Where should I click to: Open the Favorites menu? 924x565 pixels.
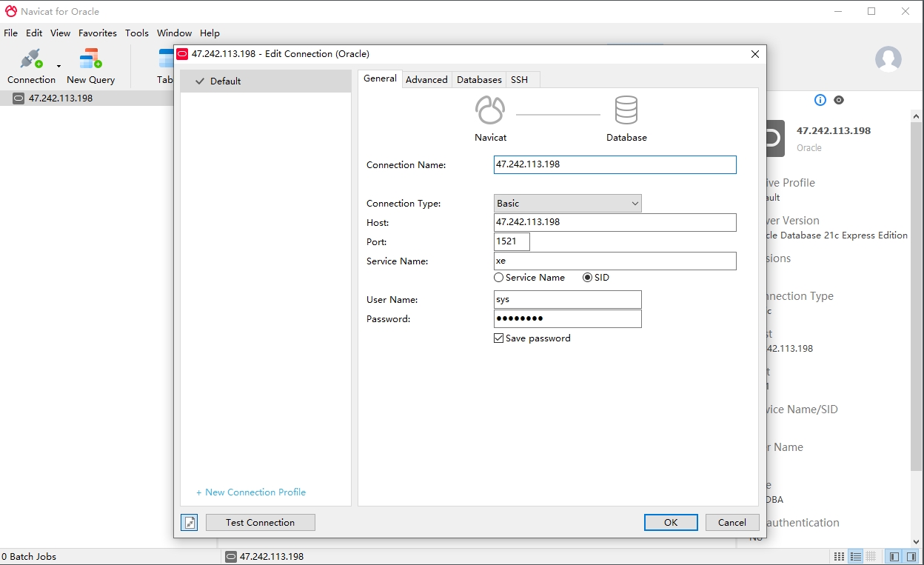[x=98, y=33]
